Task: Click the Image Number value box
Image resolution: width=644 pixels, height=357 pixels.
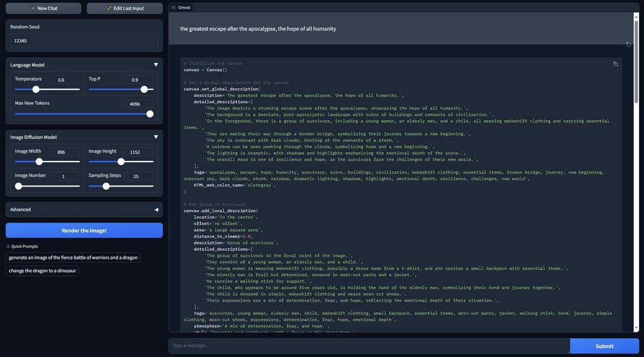Action: click(64, 177)
